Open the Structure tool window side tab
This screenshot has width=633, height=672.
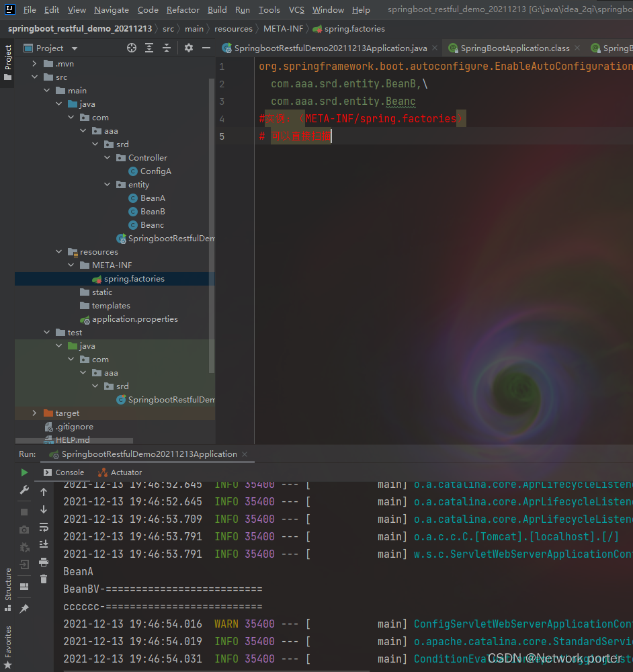7,589
